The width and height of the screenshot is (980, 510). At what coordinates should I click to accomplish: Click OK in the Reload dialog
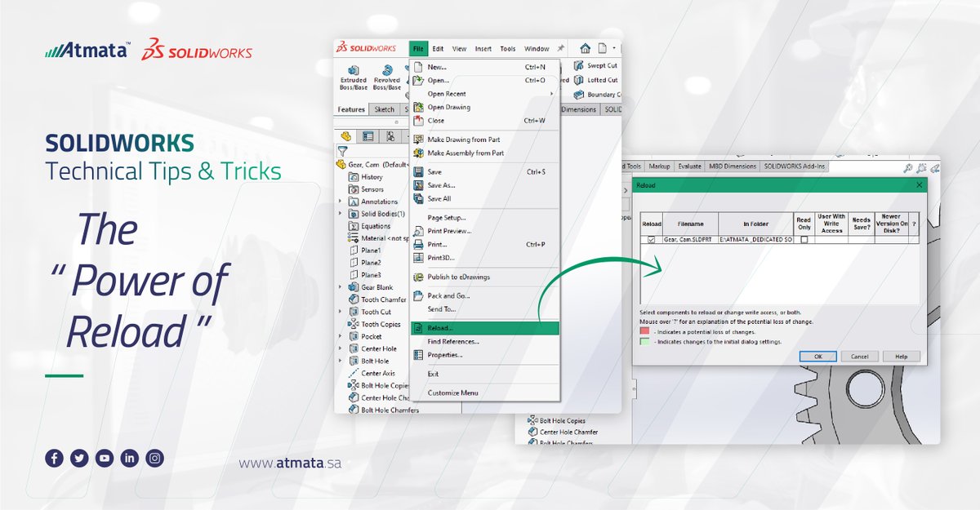tap(817, 357)
